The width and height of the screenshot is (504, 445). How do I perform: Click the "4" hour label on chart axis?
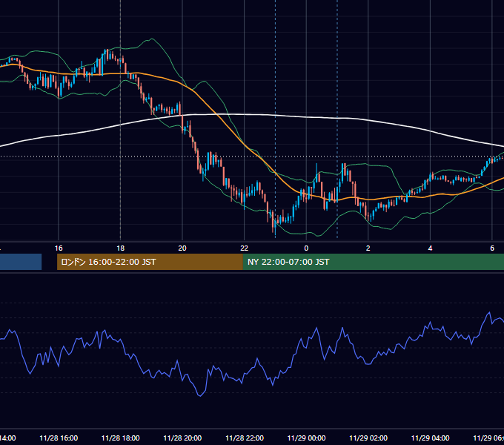point(430,248)
